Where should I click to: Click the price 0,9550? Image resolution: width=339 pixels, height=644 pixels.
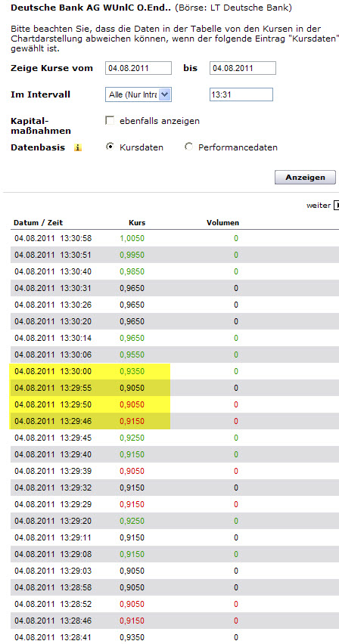tap(132, 355)
